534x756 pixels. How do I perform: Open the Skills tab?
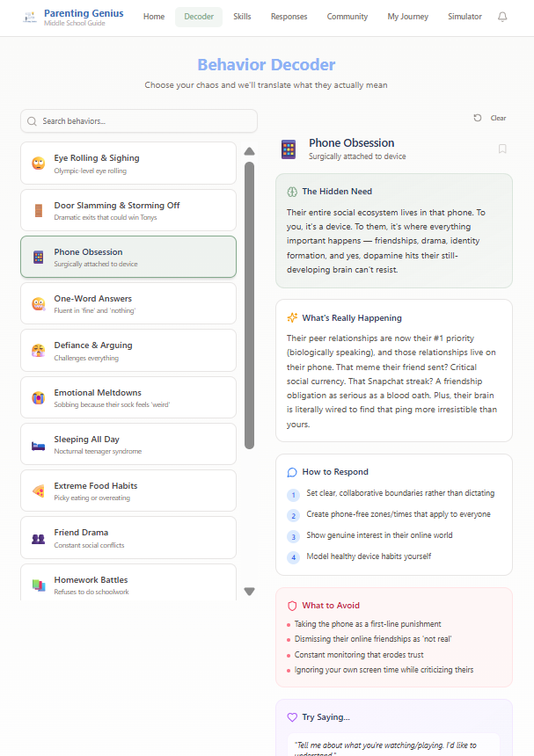(242, 17)
